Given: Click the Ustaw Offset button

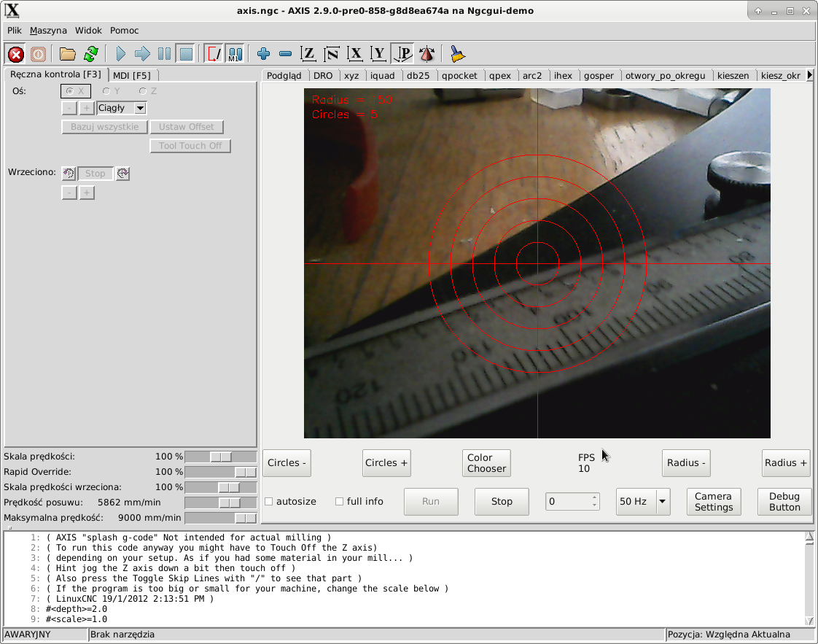Looking at the screenshot, I should tap(186, 127).
